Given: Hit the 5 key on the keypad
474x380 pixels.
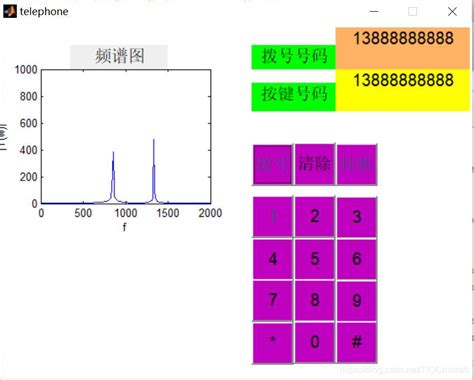Looking at the screenshot, I should (315, 259).
